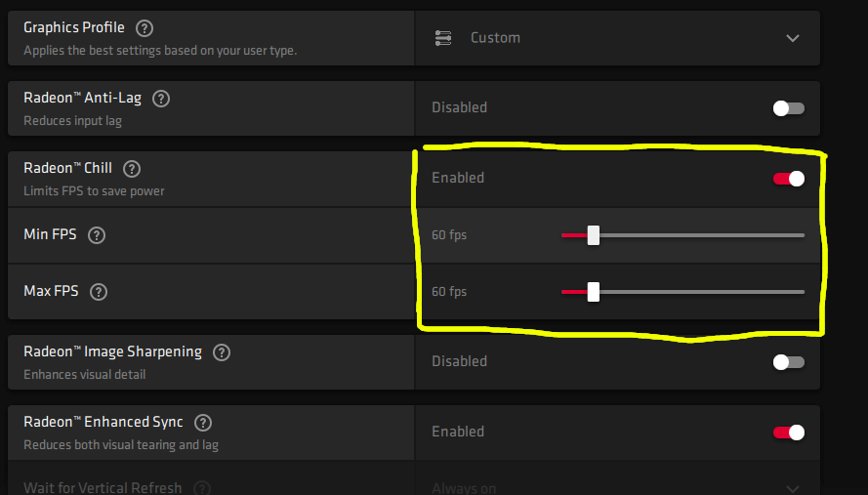The height and width of the screenshot is (495, 868).
Task: Disable the Radeon Chill toggle
Action: click(788, 179)
